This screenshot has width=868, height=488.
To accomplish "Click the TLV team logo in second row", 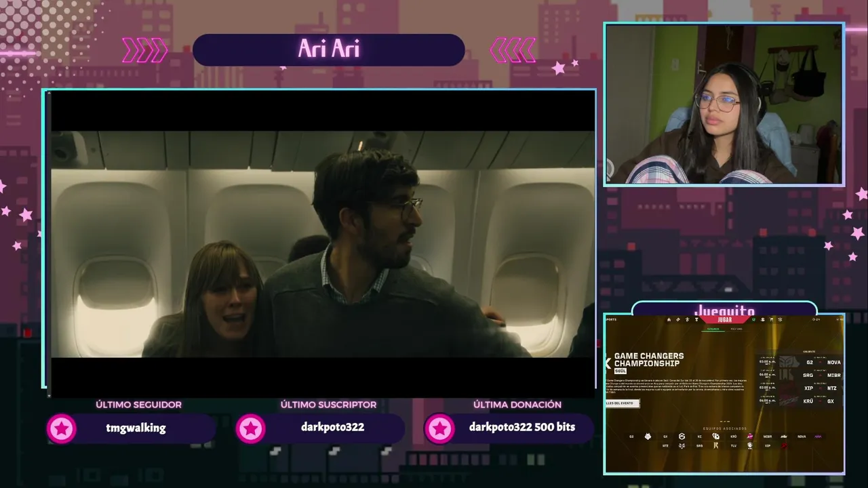I will tap(750, 446).
